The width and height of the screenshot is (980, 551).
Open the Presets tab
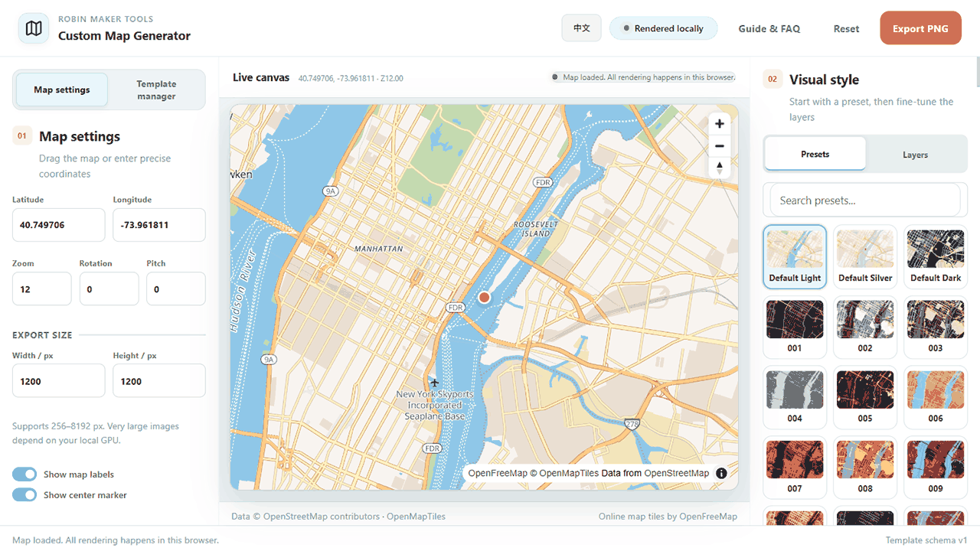(x=815, y=154)
